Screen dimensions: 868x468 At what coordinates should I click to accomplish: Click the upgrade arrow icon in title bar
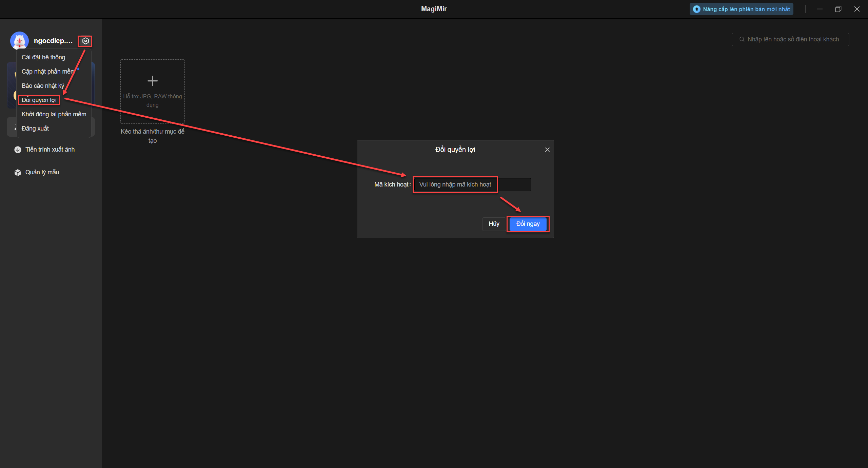[696, 9]
